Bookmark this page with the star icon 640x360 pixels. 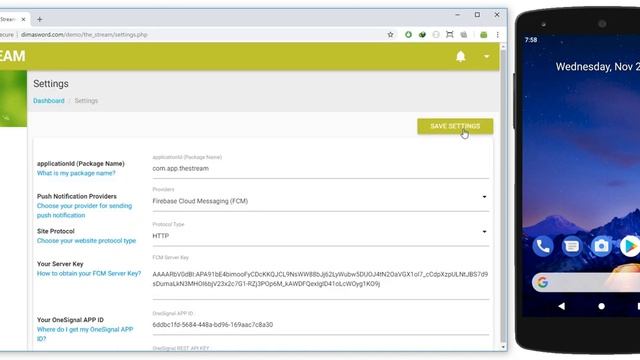coord(390,35)
